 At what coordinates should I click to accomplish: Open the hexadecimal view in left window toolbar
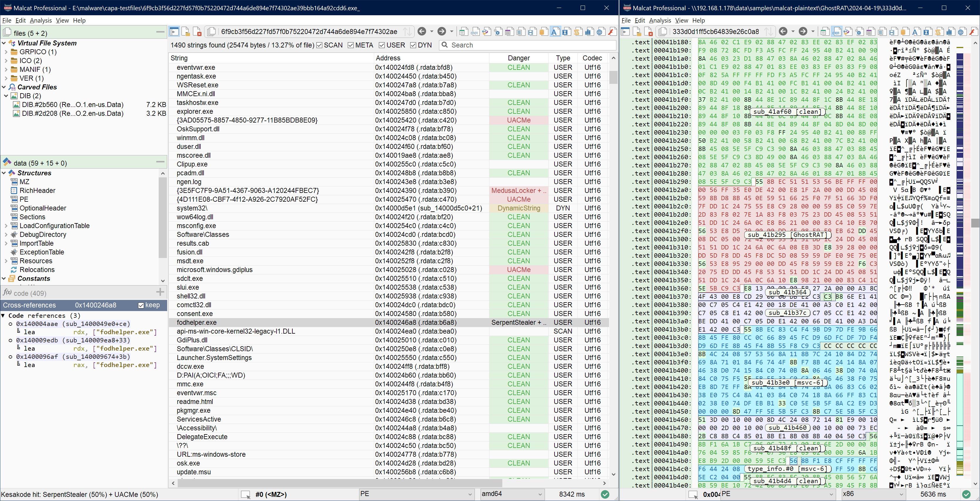point(475,32)
